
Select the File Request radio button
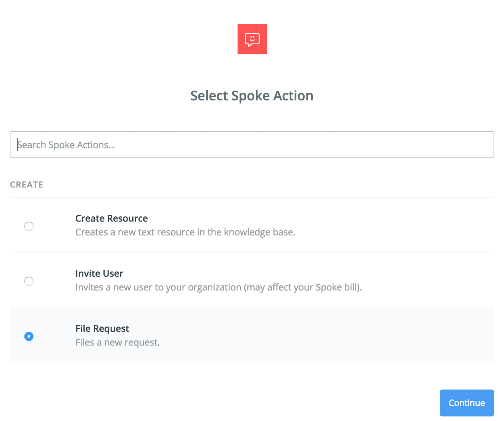click(29, 336)
